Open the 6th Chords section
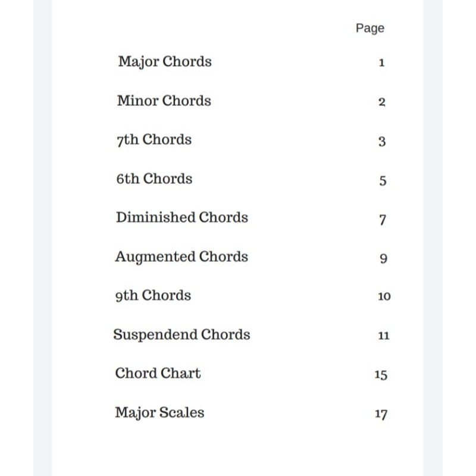 click(x=154, y=179)
